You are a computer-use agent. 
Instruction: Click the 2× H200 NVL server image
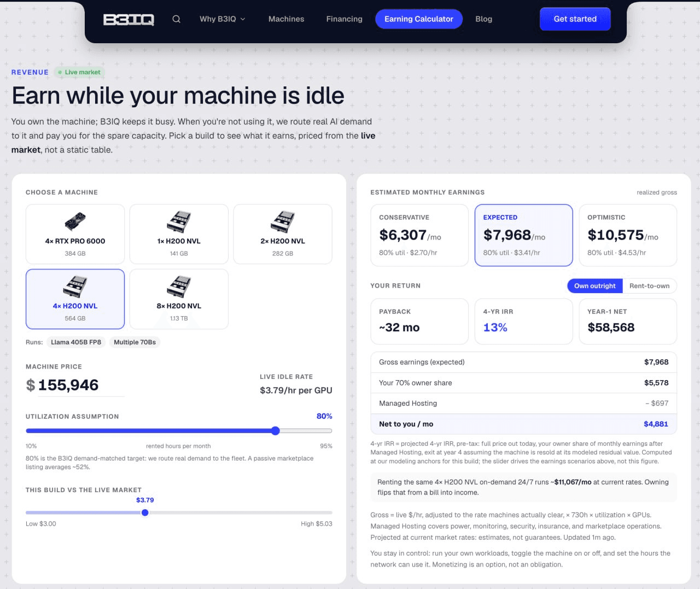pos(283,221)
